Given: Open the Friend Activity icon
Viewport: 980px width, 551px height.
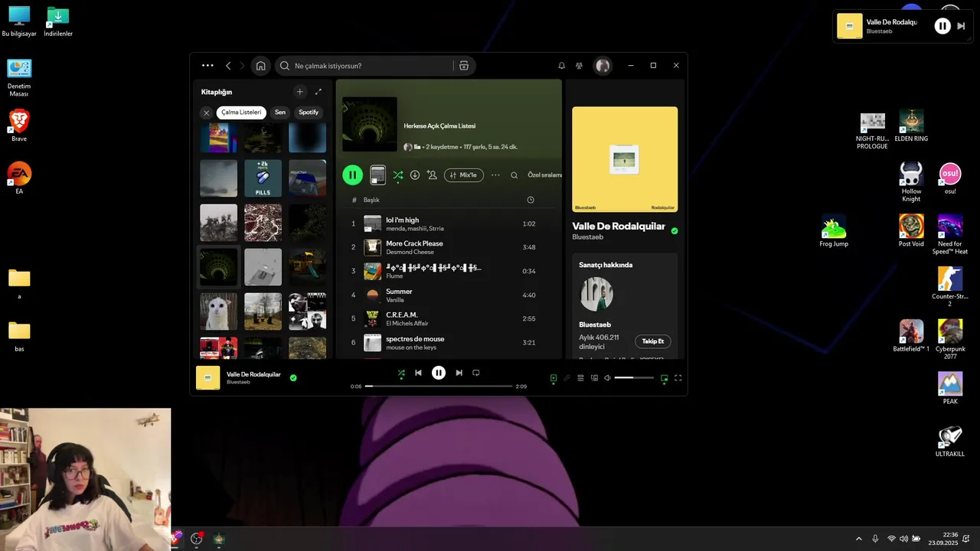Looking at the screenshot, I should [579, 66].
